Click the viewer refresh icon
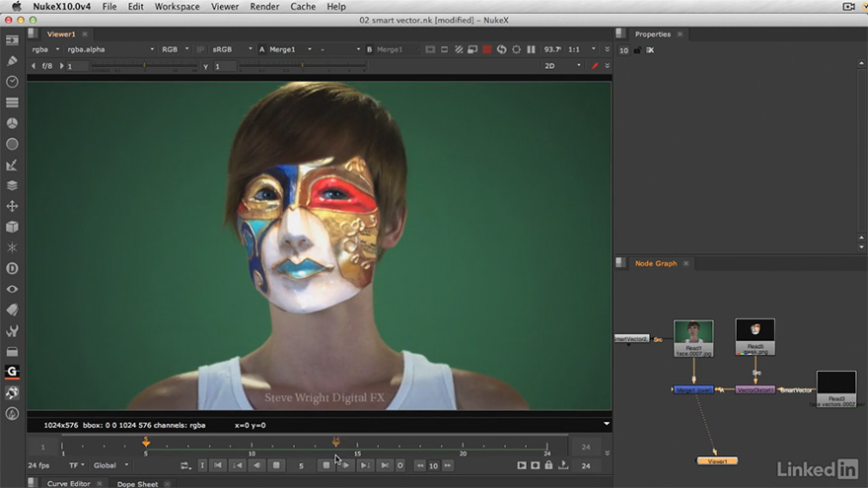Image resolution: width=868 pixels, height=488 pixels. 501,49
